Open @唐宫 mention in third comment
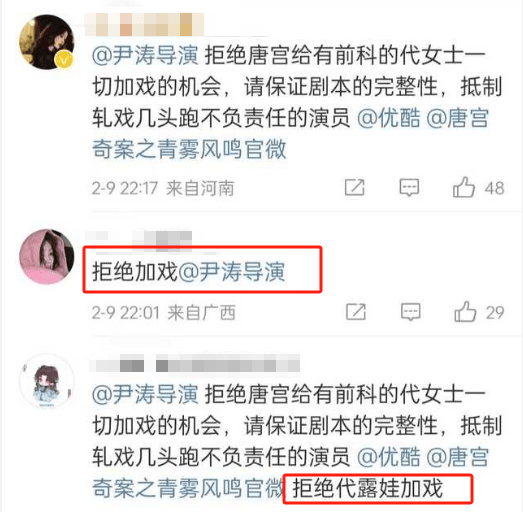 (x=457, y=457)
